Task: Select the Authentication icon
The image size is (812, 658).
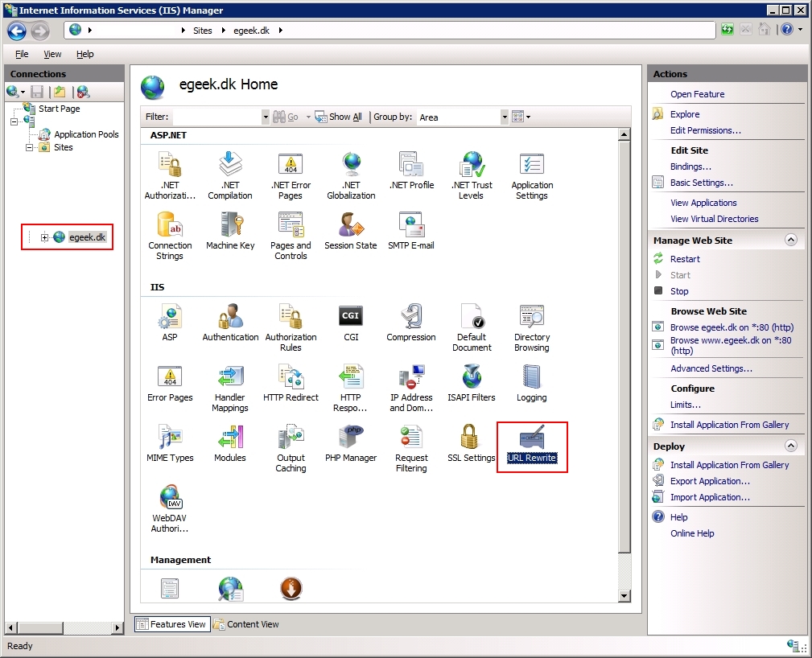Action: coord(230,318)
